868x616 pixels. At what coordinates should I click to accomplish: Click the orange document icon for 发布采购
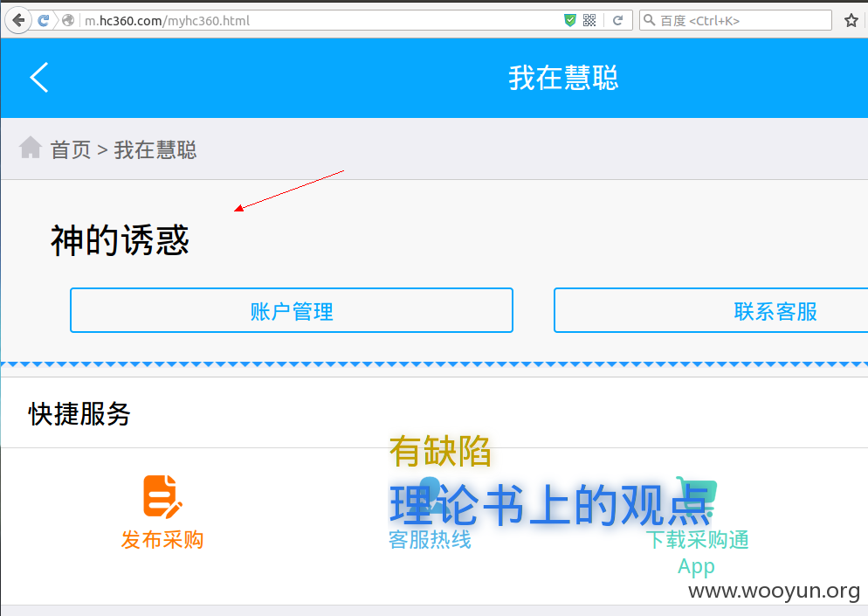[x=162, y=495]
